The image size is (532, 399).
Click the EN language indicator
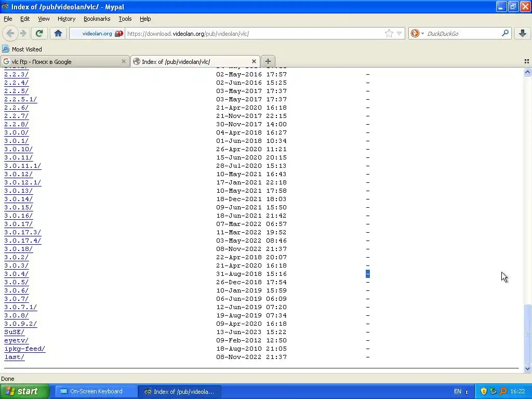[x=457, y=392]
